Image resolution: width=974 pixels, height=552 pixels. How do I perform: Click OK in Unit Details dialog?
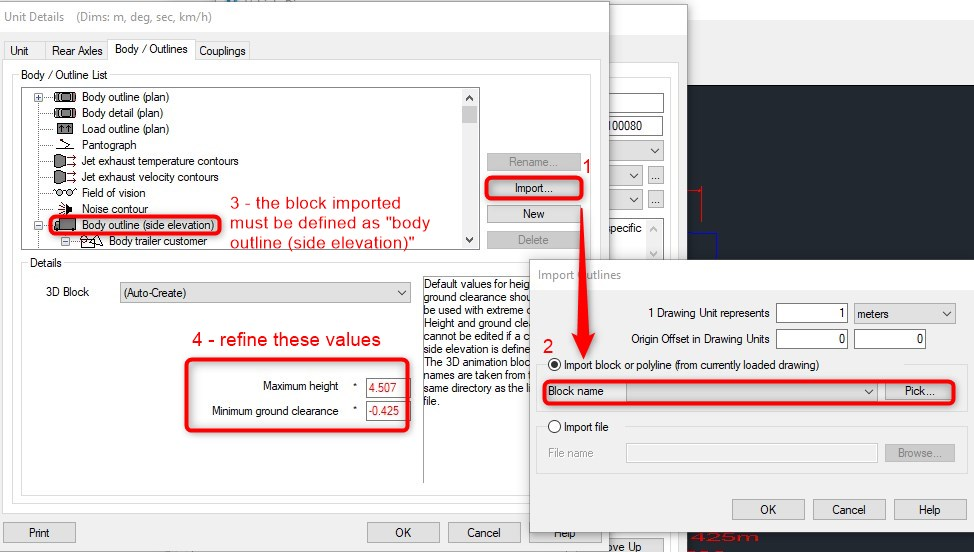[x=403, y=533]
